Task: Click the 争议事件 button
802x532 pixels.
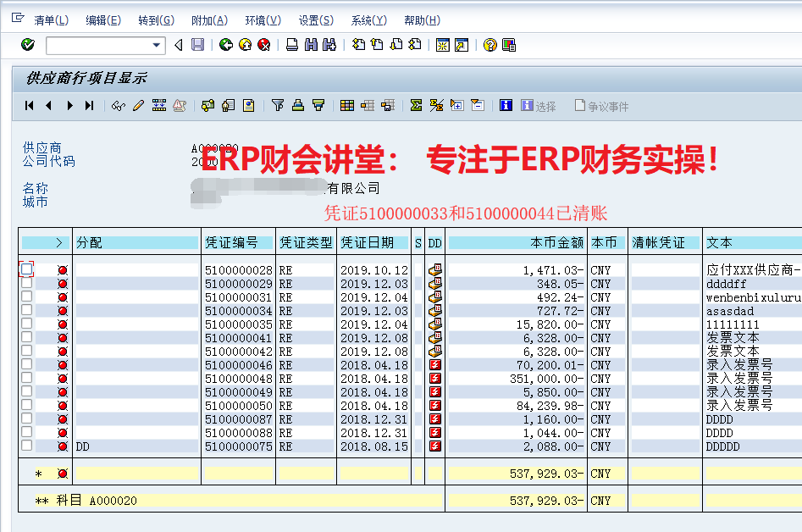Action: [601, 106]
